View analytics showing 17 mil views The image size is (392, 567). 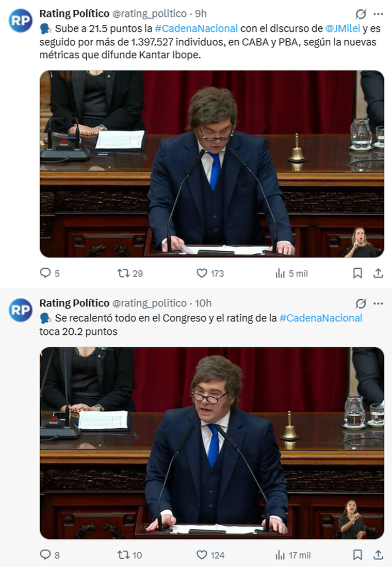pos(281,555)
